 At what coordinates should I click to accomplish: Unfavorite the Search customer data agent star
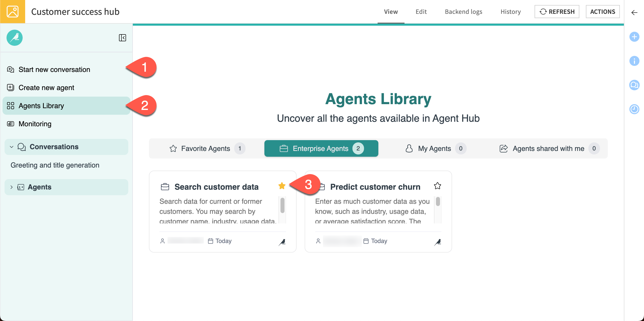[282, 186]
